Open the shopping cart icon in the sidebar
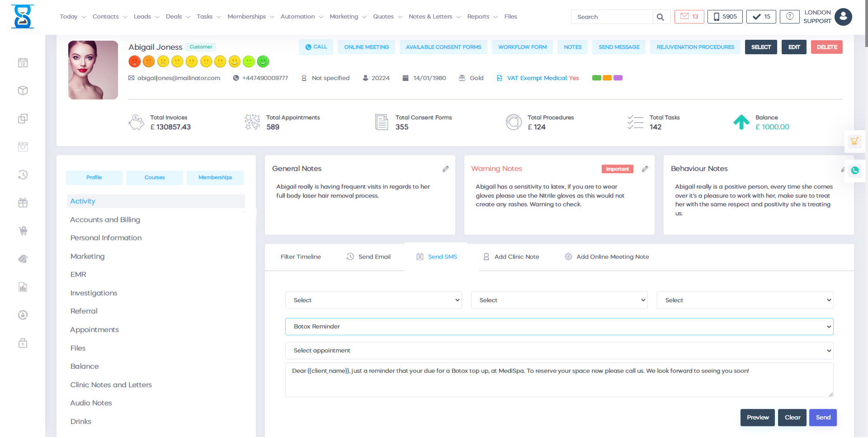 (23, 231)
